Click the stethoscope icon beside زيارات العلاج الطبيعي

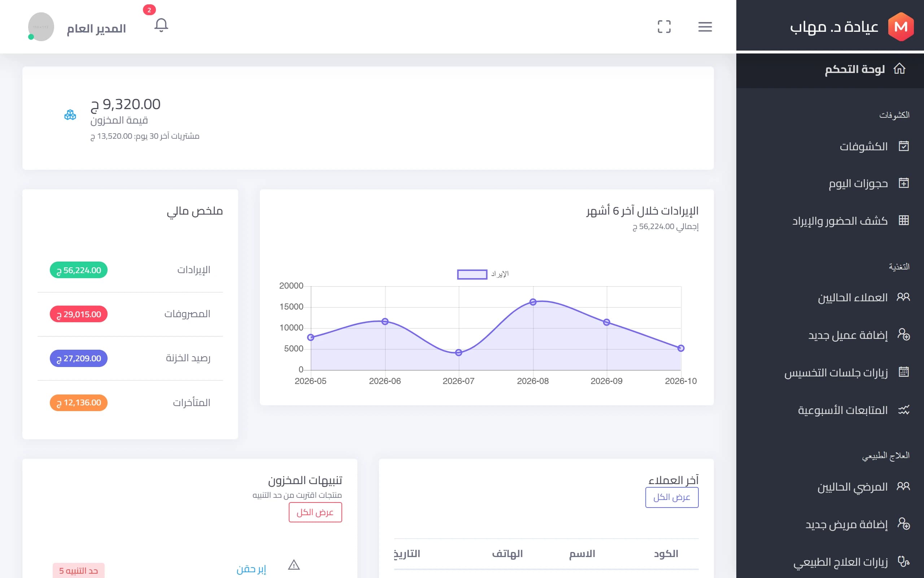coord(903,561)
